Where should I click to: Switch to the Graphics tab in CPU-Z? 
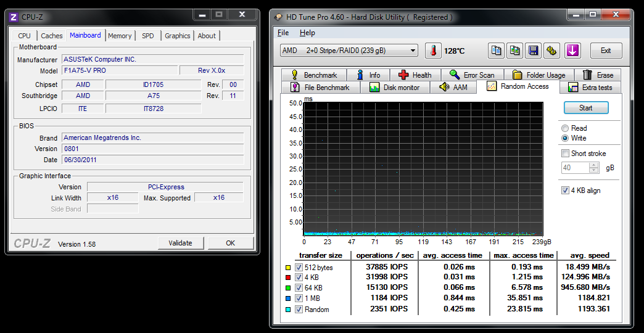click(x=178, y=36)
